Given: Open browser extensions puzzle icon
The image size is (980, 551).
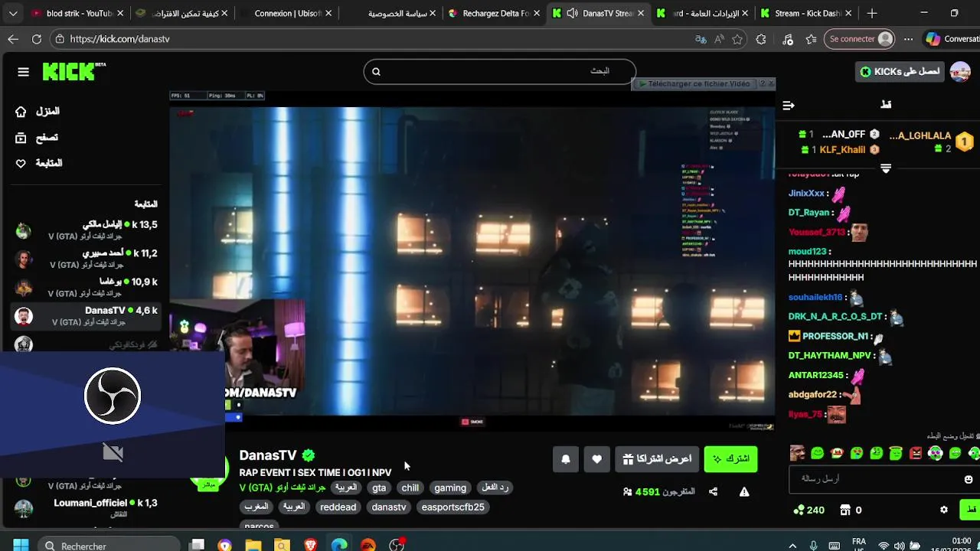Looking at the screenshot, I should (761, 39).
